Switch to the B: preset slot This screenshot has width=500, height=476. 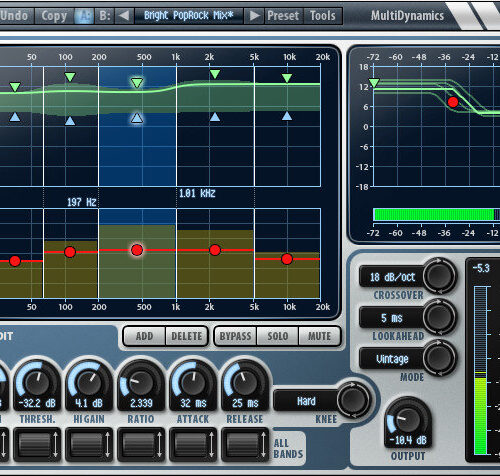[x=105, y=16]
